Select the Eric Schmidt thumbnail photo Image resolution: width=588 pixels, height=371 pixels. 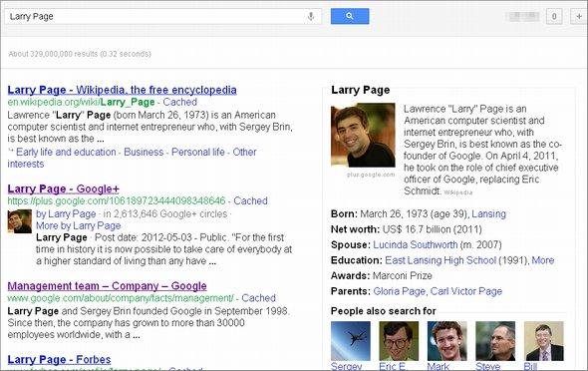pos(399,341)
